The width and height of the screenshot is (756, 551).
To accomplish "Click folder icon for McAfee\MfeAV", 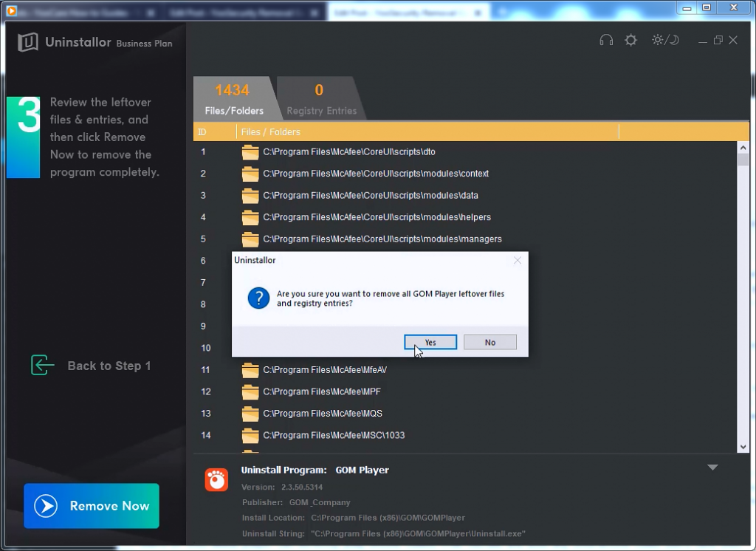I will 250,370.
